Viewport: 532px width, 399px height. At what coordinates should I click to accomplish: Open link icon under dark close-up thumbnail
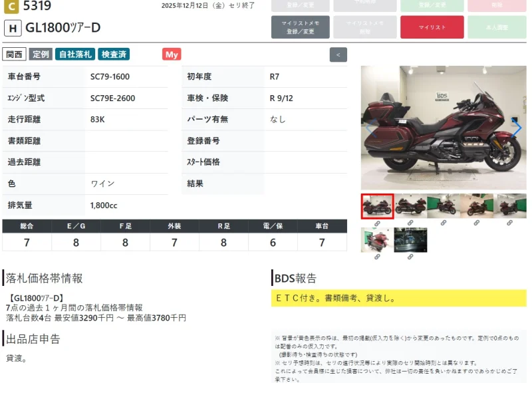(x=410, y=257)
